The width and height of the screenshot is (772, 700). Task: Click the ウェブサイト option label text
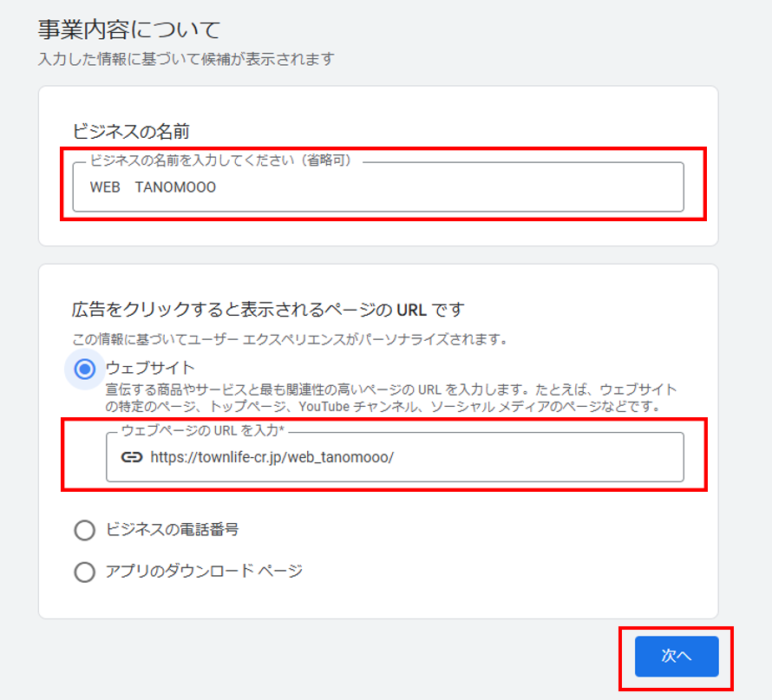150,368
